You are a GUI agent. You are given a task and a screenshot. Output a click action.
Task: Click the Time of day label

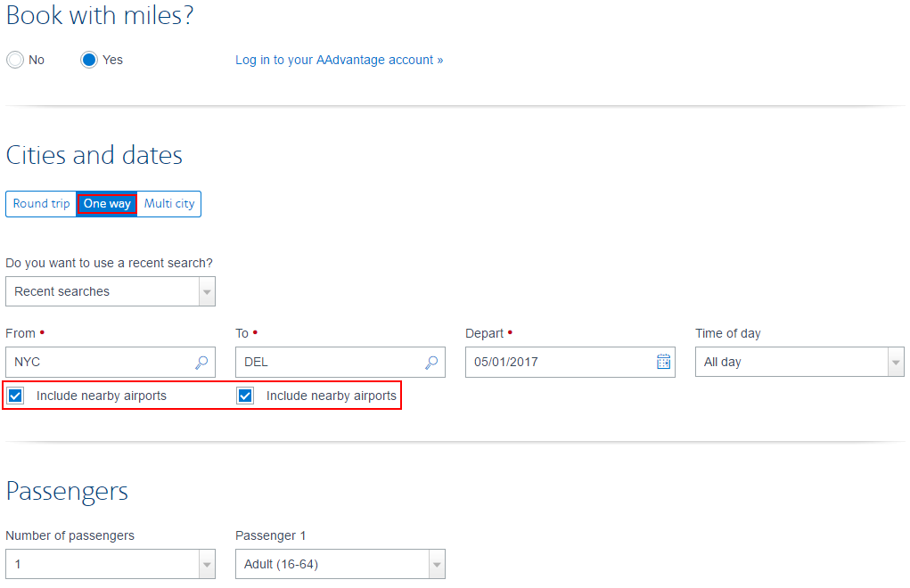pyautogui.click(x=728, y=333)
